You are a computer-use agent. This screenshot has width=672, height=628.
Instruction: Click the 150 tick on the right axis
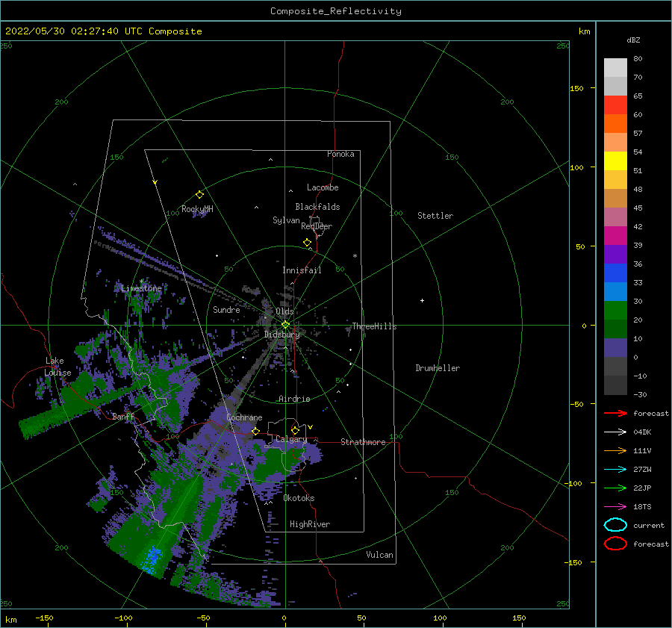click(577, 88)
